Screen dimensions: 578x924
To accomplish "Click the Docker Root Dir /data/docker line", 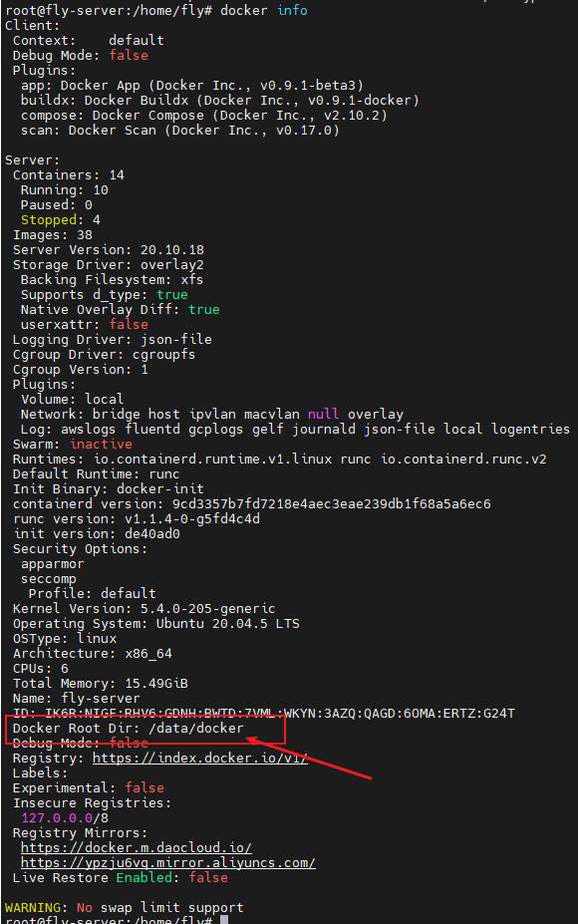I will 128,729.
